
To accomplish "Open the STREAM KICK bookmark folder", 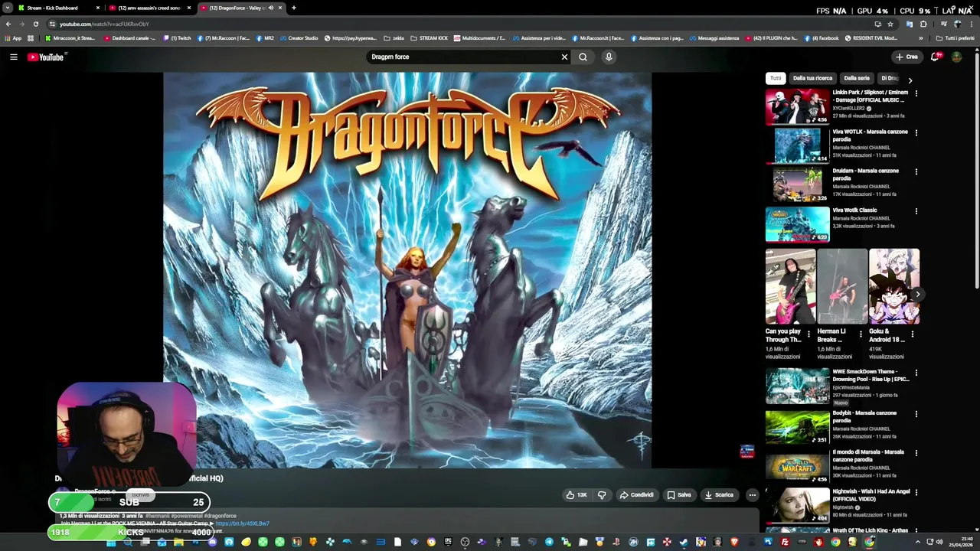I will (429, 38).
